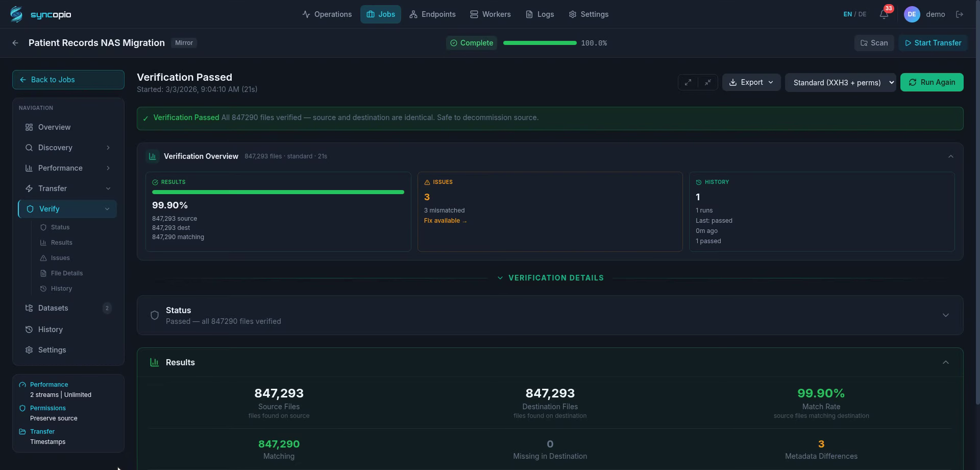This screenshot has height=470, width=980.
Task: Click the 99.90% Match Rate value
Action: [x=821, y=393]
